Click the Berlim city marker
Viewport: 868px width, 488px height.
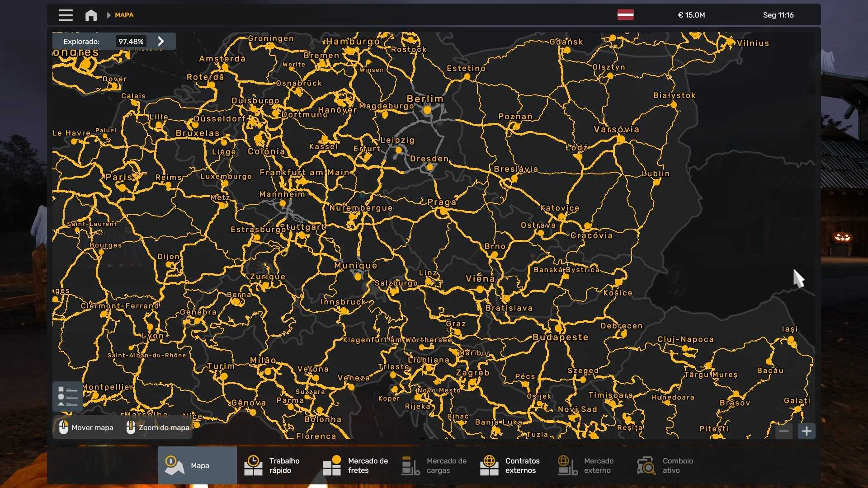point(427,110)
